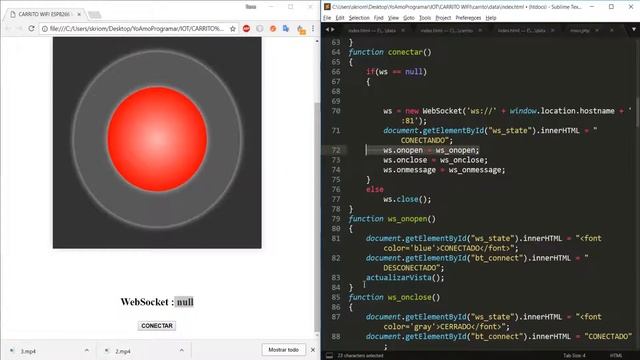Go to the previous Sublime tab via left arrow
The height and width of the screenshot is (360, 640).
pos(327,30)
